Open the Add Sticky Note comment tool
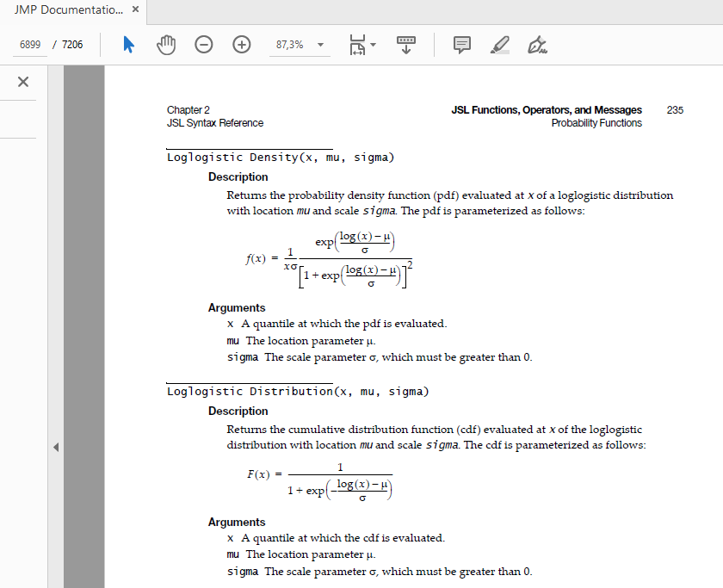723x588 pixels. 462,45
